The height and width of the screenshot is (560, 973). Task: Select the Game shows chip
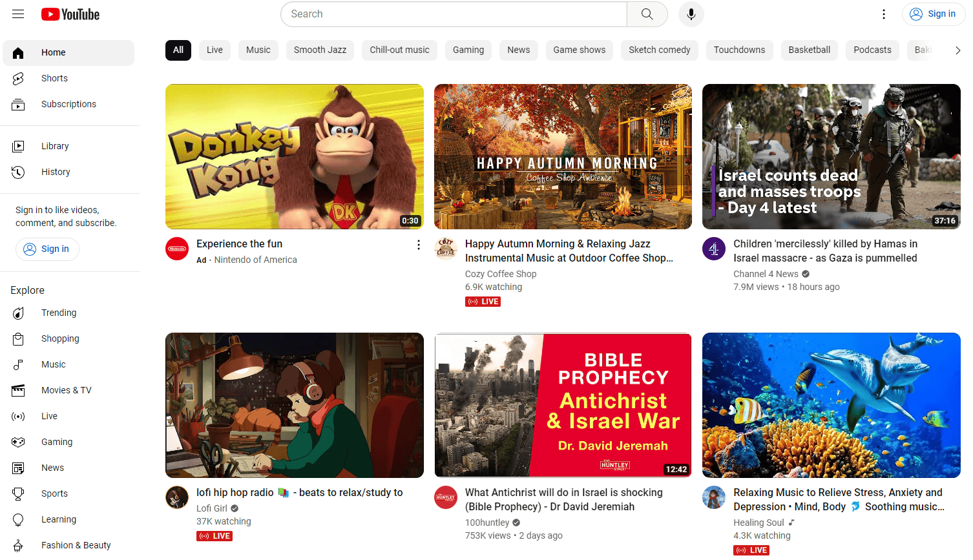[580, 50]
